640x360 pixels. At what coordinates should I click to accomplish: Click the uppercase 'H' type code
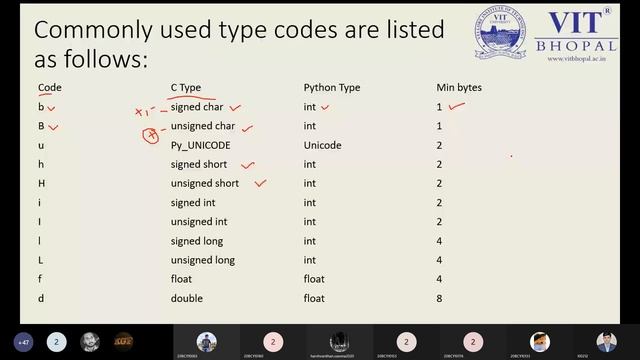(42, 184)
